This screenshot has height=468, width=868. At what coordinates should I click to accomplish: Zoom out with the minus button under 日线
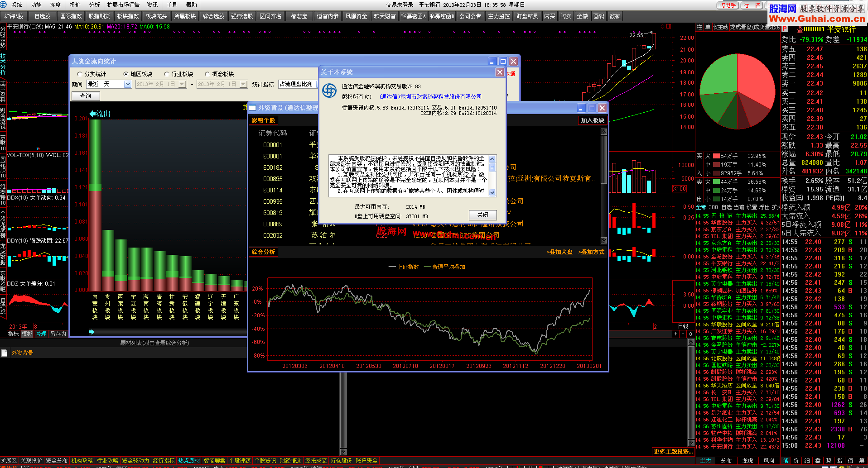pos(683,334)
